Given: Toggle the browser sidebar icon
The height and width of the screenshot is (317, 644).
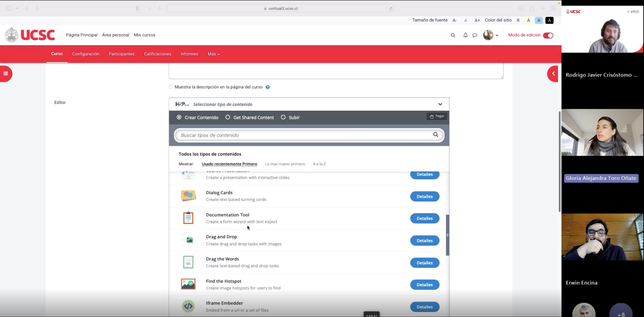Looking at the screenshot, I should point(9,8).
